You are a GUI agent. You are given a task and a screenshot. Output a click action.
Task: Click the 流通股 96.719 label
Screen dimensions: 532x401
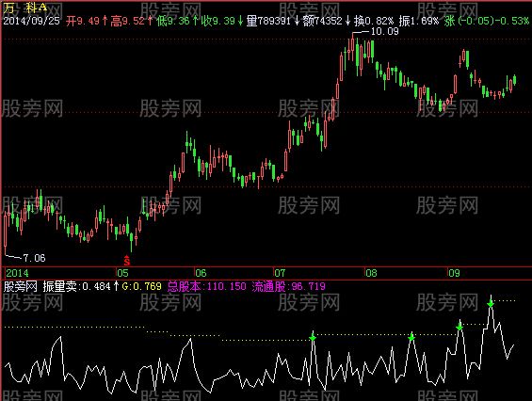[289, 287]
